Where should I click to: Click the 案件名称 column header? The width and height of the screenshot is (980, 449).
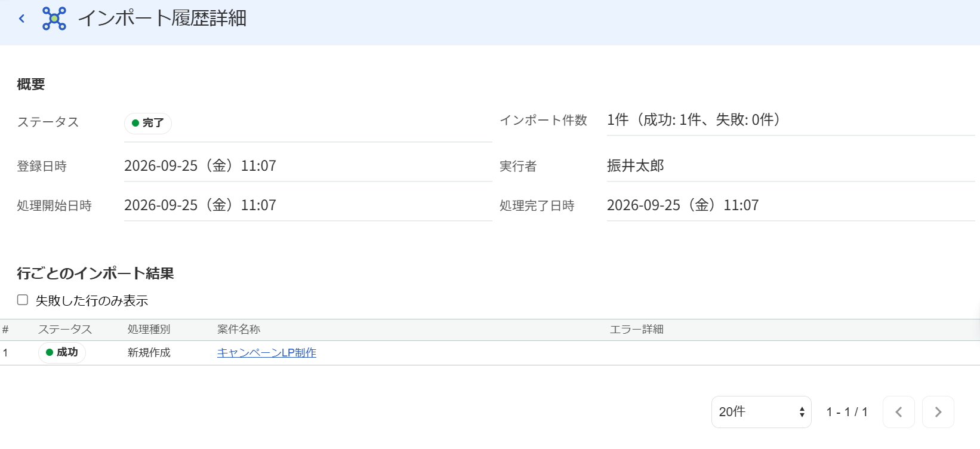point(239,330)
